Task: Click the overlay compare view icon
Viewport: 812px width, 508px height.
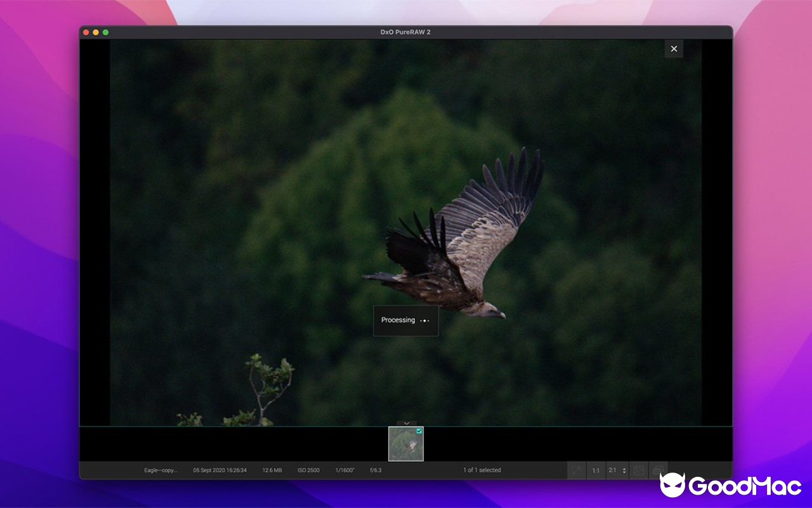Action: pyautogui.click(x=658, y=471)
